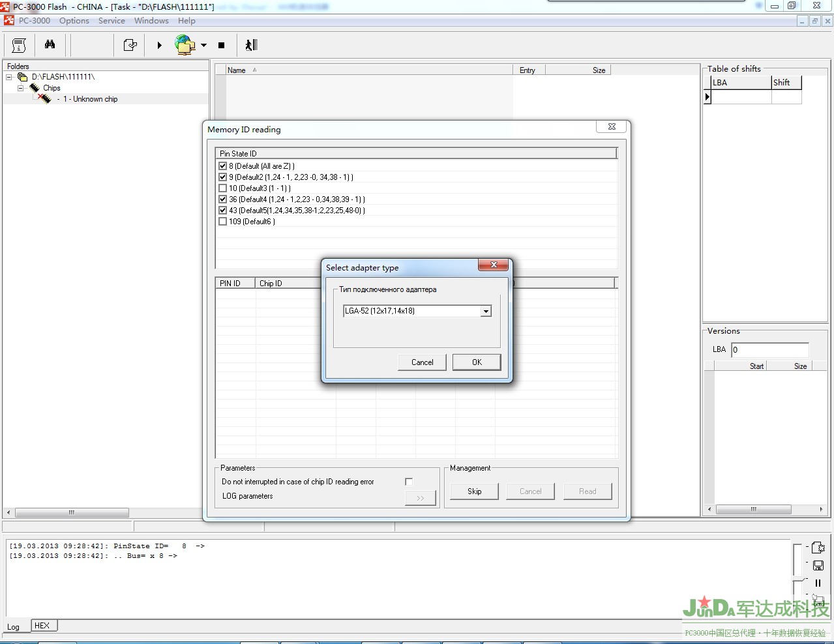Image resolution: width=834 pixels, height=644 pixels.
Task: Click the PinState ID= 8 log line
Action: pyautogui.click(x=107, y=546)
